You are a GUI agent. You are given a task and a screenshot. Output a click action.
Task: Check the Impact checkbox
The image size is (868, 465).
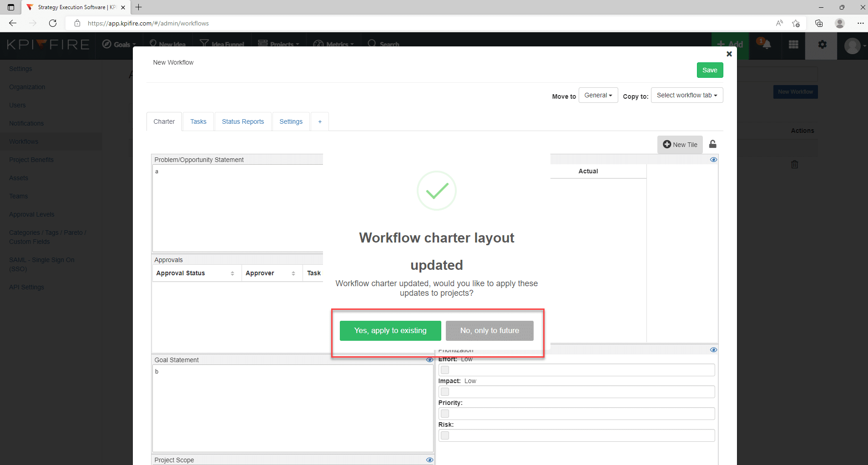tap(445, 392)
